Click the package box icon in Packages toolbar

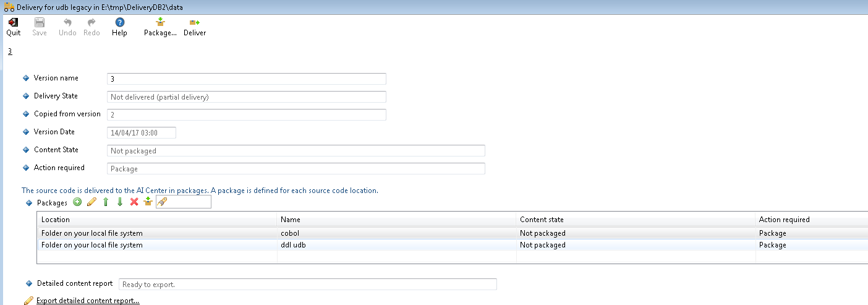pos(148,202)
